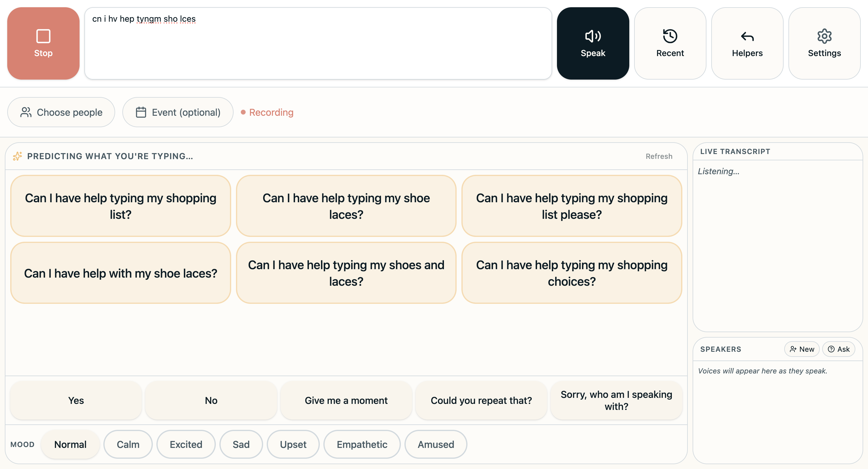This screenshot has width=868, height=469.
Task: Tap the No quick reply
Action: [x=211, y=400]
